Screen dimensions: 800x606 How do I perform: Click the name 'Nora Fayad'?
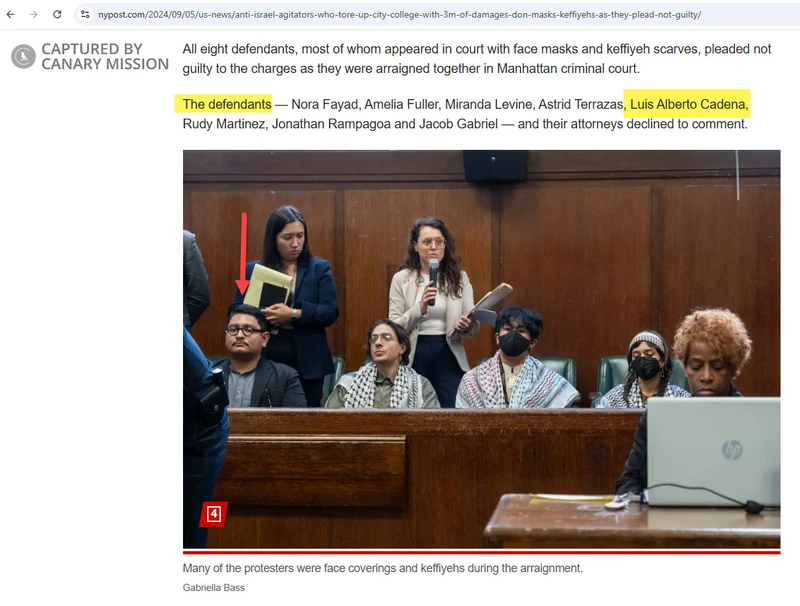324,105
